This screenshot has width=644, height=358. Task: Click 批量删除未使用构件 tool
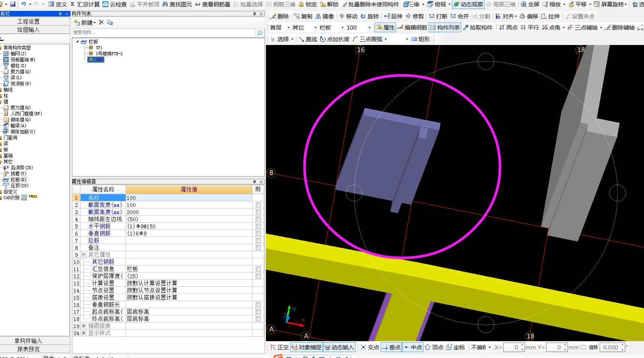(370, 4)
